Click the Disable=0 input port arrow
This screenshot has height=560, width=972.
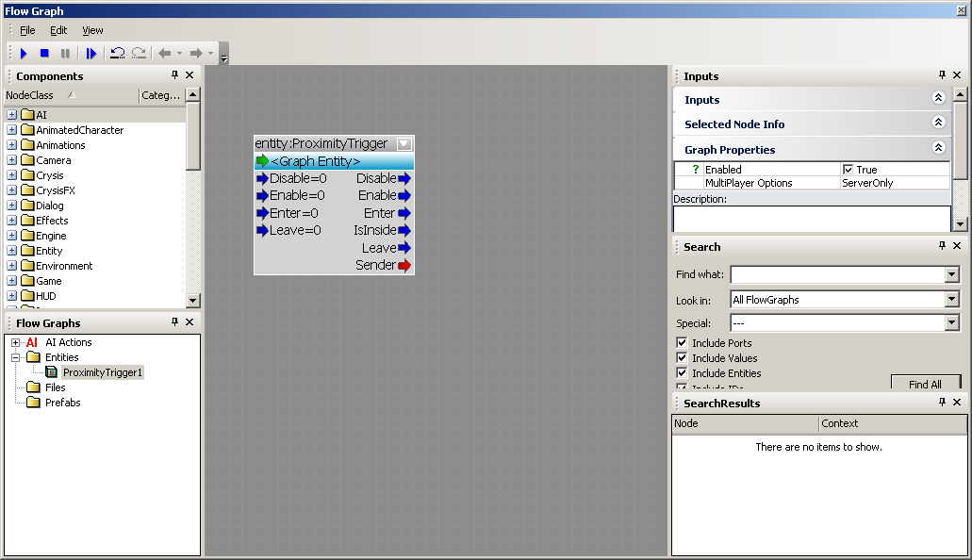coord(262,178)
